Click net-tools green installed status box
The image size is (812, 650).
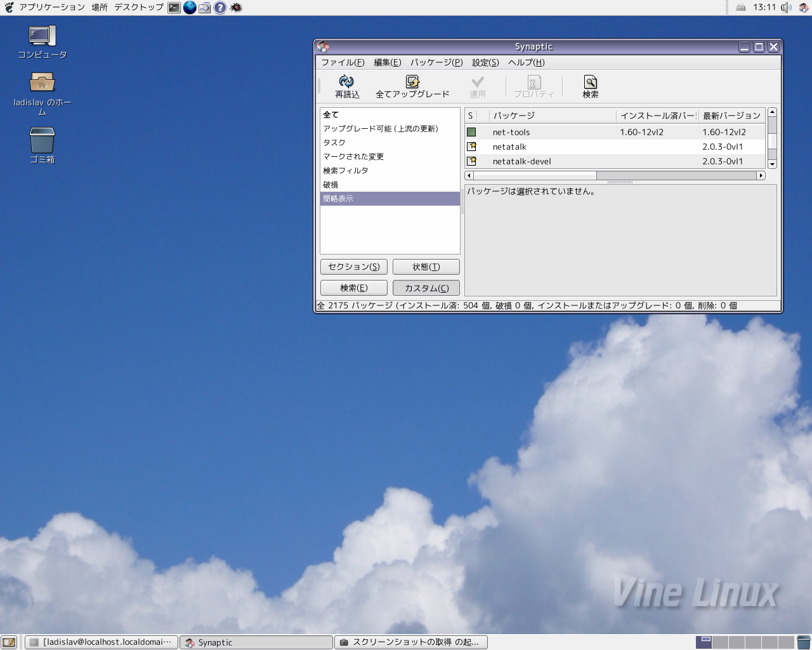point(471,132)
